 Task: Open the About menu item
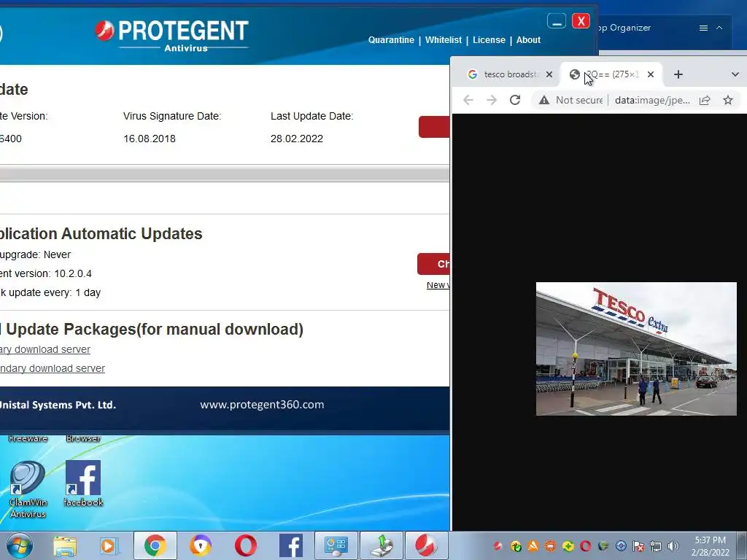point(528,40)
